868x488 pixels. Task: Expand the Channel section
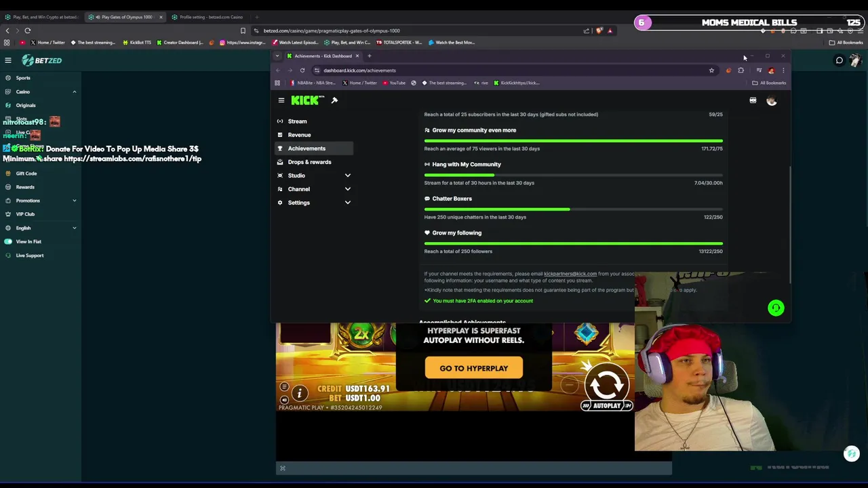347,189
